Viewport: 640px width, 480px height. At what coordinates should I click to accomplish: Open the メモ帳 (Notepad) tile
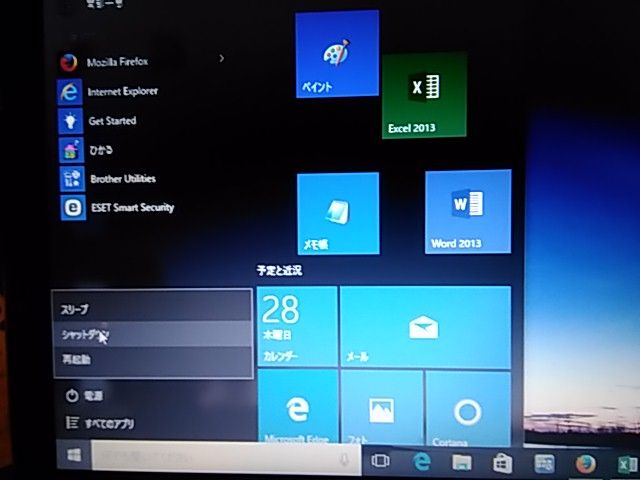pos(338,213)
